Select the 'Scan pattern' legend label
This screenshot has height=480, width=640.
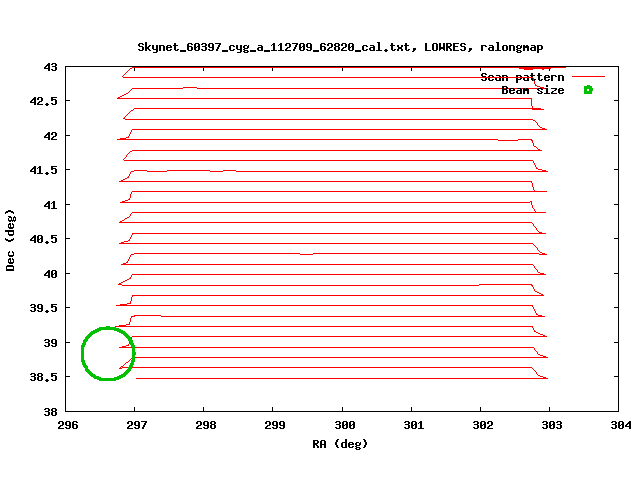click(x=522, y=77)
